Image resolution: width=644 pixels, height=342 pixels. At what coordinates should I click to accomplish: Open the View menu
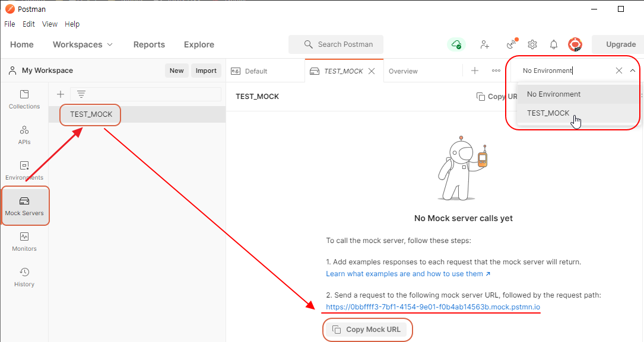point(50,24)
